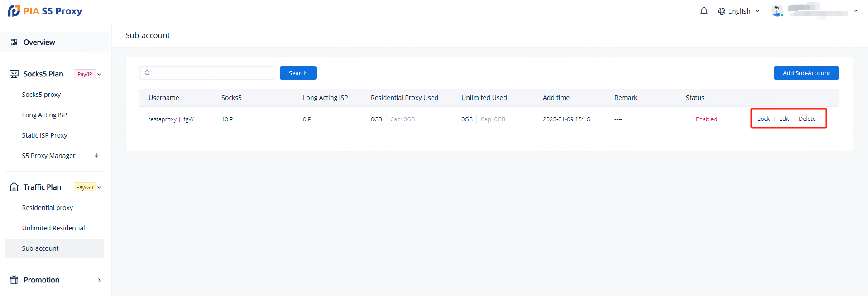Click the PIA S5 Proxy logo
Screen dimensions: 868x296
[x=45, y=11]
